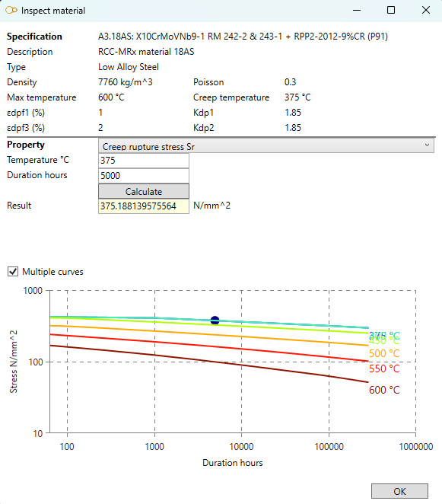
Task: Click the Duration hours axis title
Action: pyautogui.click(x=233, y=463)
